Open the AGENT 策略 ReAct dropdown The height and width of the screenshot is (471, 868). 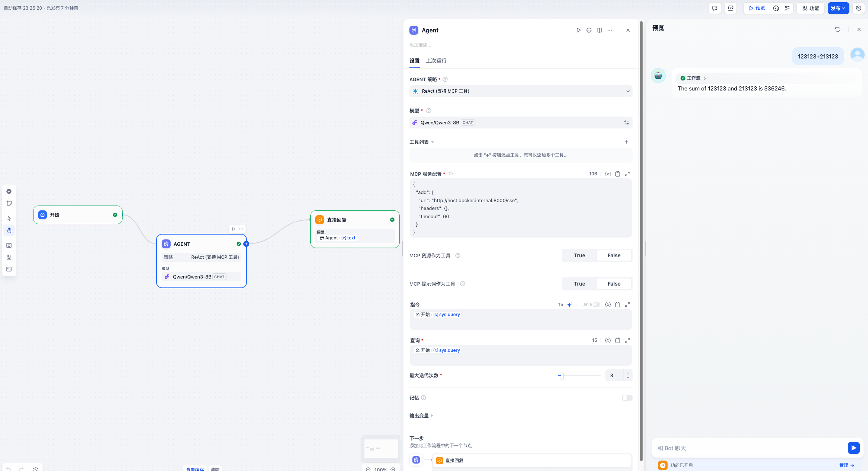[521, 91]
